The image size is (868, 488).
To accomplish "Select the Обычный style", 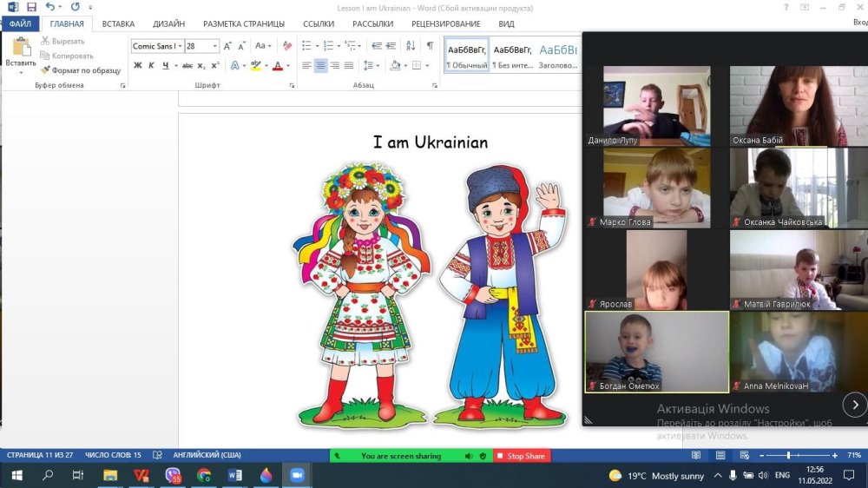I will point(467,56).
